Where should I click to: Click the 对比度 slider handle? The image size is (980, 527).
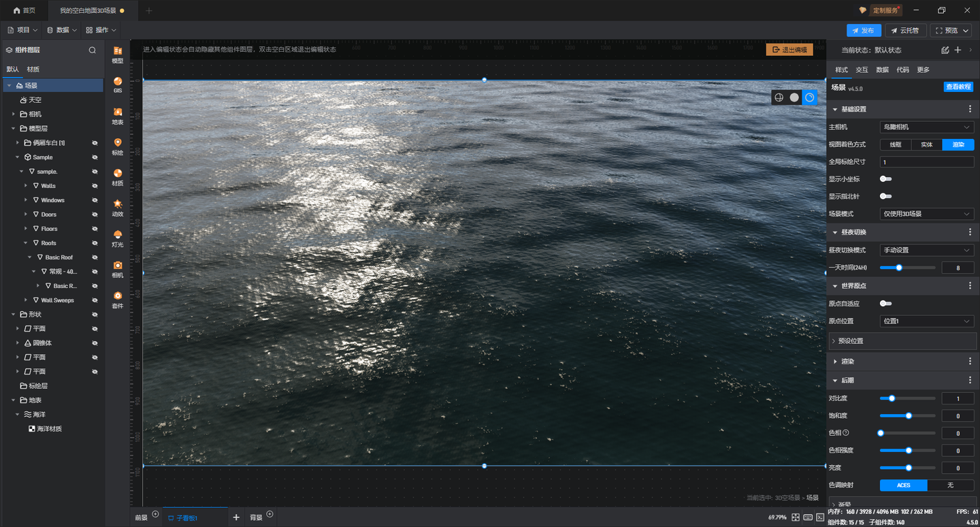tap(892, 398)
